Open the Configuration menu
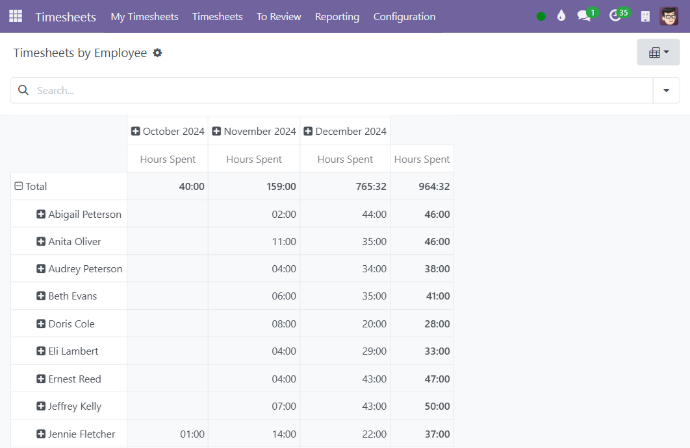 tap(404, 17)
